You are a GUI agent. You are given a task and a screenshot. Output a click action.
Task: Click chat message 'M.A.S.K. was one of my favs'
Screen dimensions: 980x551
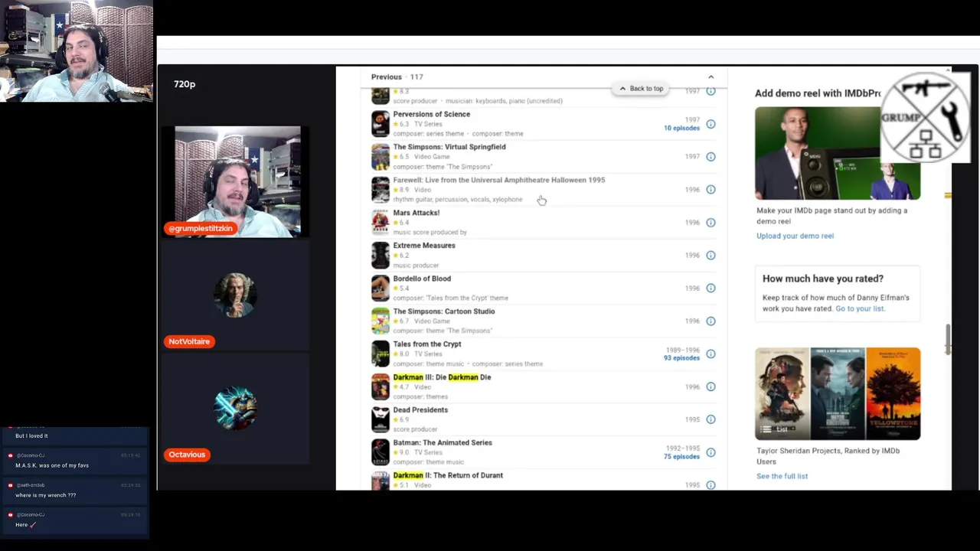[x=52, y=465]
